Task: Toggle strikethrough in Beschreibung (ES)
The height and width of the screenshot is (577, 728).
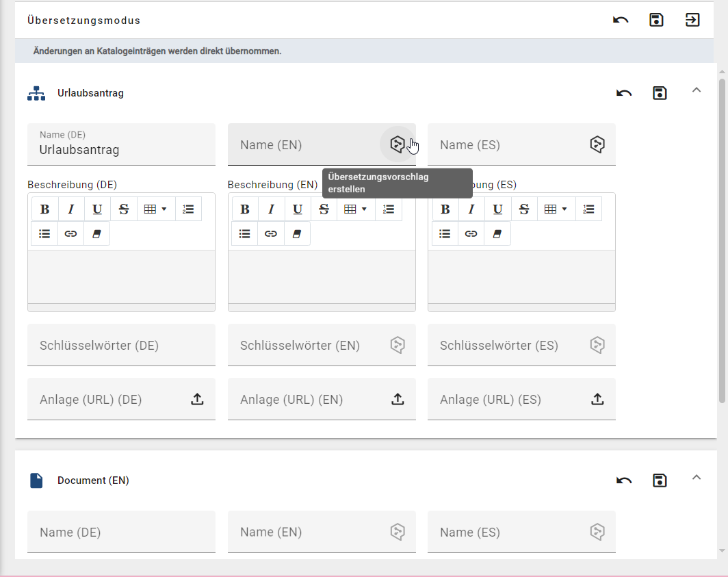Action: pyautogui.click(x=523, y=209)
